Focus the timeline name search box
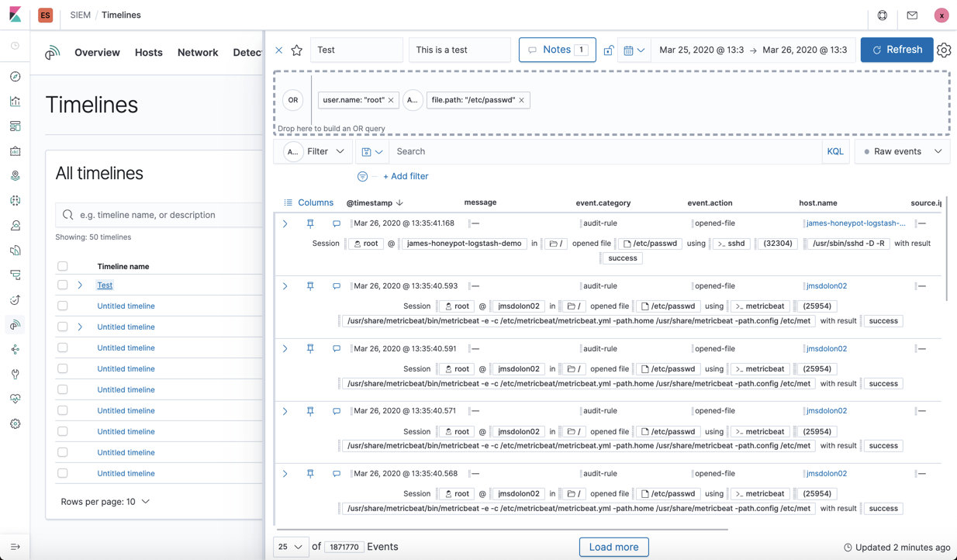This screenshot has height=560, width=957. 159,215
